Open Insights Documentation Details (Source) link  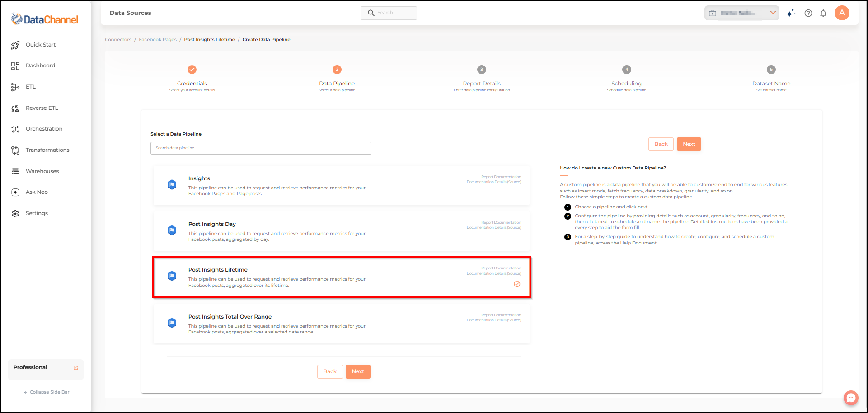pyautogui.click(x=494, y=182)
